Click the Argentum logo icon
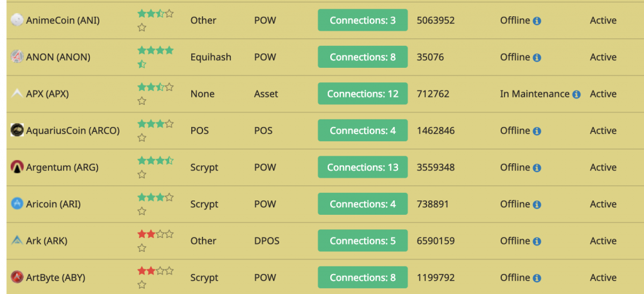This screenshot has width=644, height=294. [x=17, y=167]
